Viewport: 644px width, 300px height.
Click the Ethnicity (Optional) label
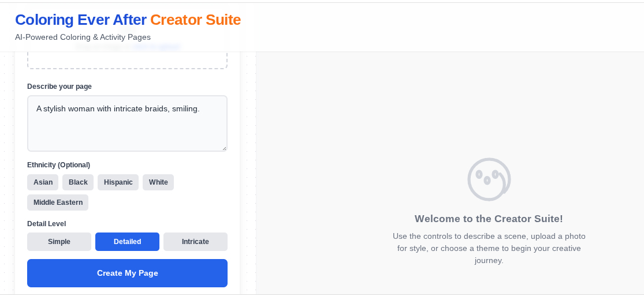click(x=58, y=165)
